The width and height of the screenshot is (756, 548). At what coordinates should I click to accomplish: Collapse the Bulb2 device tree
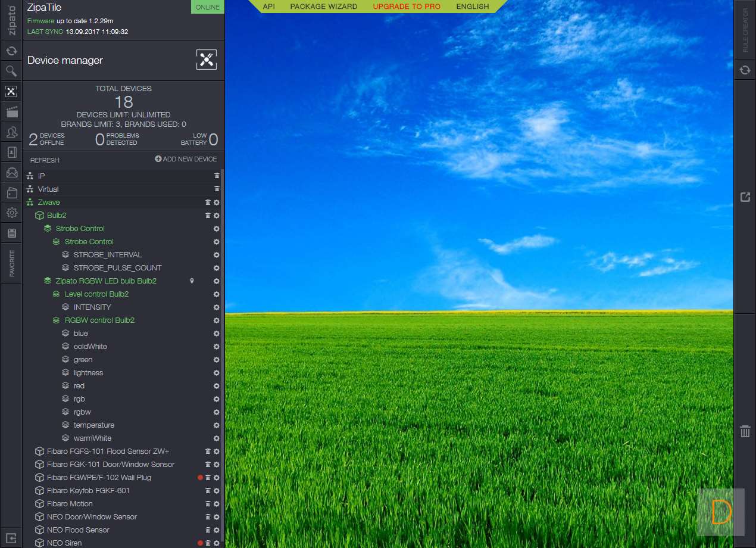point(40,216)
